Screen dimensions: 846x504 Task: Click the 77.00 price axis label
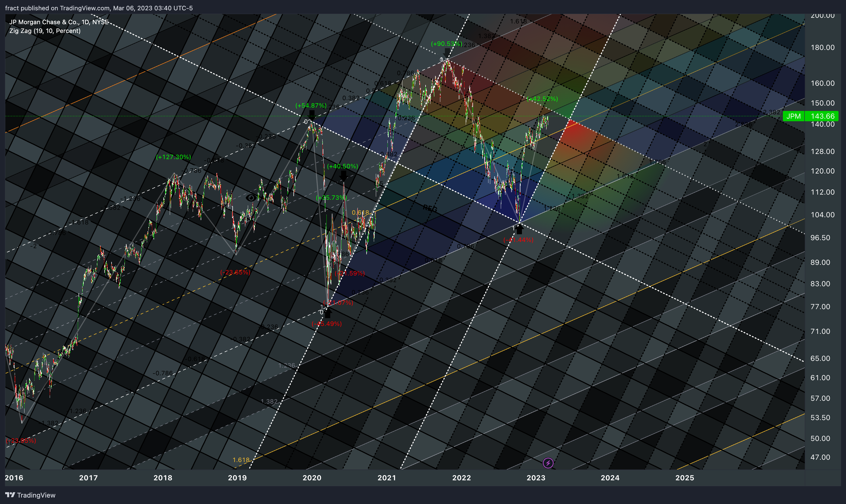pyautogui.click(x=820, y=307)
